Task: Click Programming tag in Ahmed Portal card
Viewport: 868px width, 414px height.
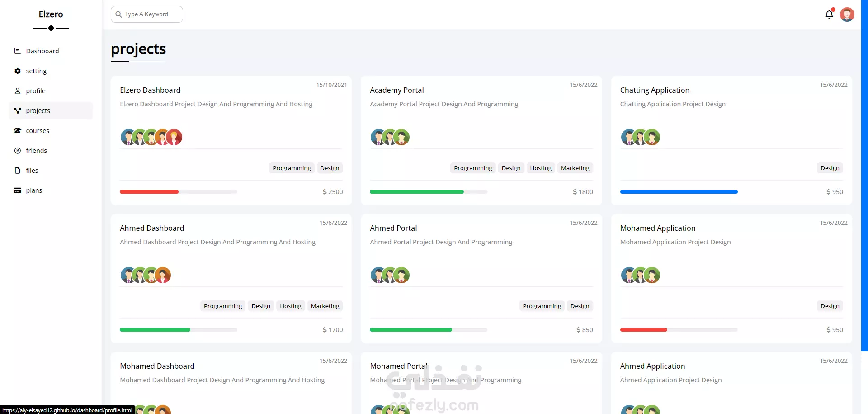Action: [542, 306]
